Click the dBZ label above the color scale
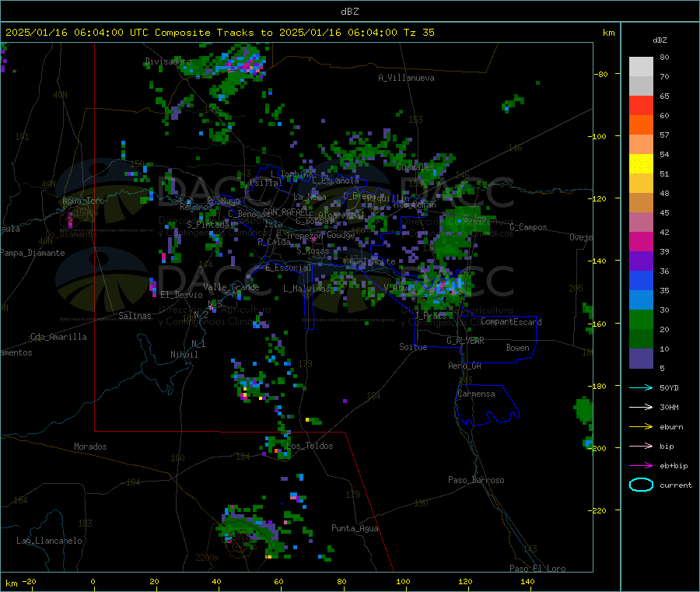This screenshot has width=700, height=592. coord(660,40)
